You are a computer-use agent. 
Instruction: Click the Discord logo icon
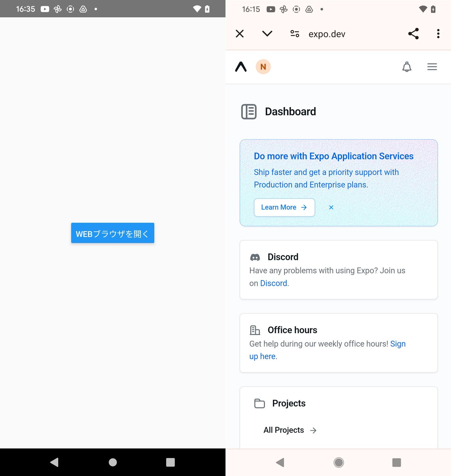(x=255, y=257)
